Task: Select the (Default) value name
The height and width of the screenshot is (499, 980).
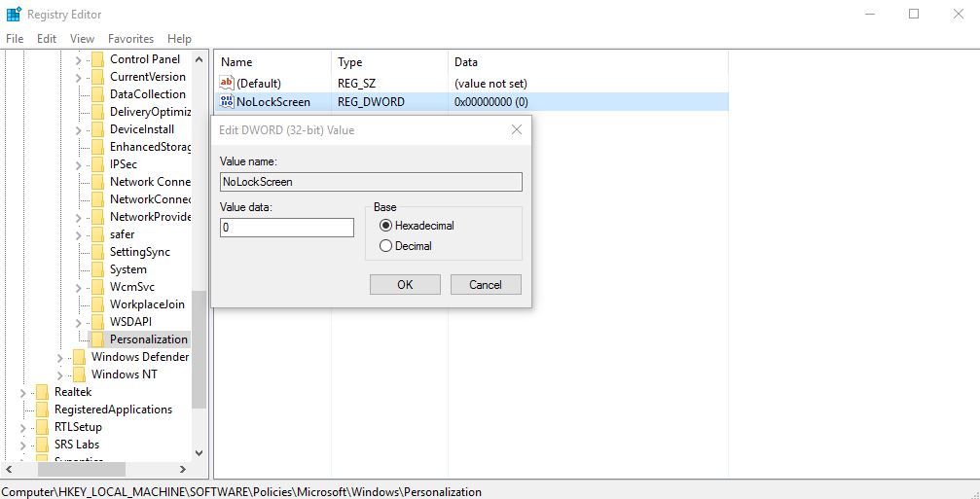Action: click(260, 83)
